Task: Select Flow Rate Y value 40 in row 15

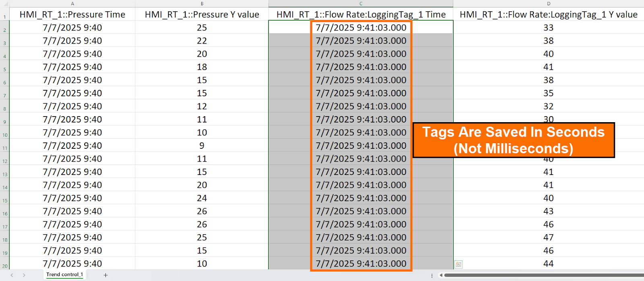Action: [x=549, y=198]
